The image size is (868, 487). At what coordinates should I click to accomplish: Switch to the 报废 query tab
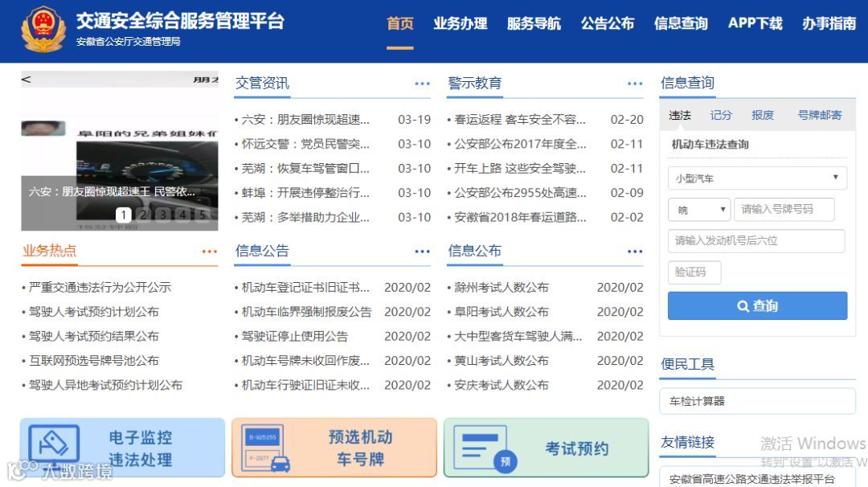pyautogui.click(x=762, y=115)
